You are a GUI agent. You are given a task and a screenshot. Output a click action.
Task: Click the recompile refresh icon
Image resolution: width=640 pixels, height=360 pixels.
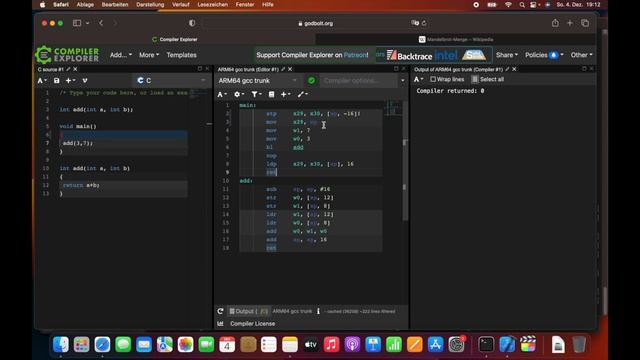220,311
